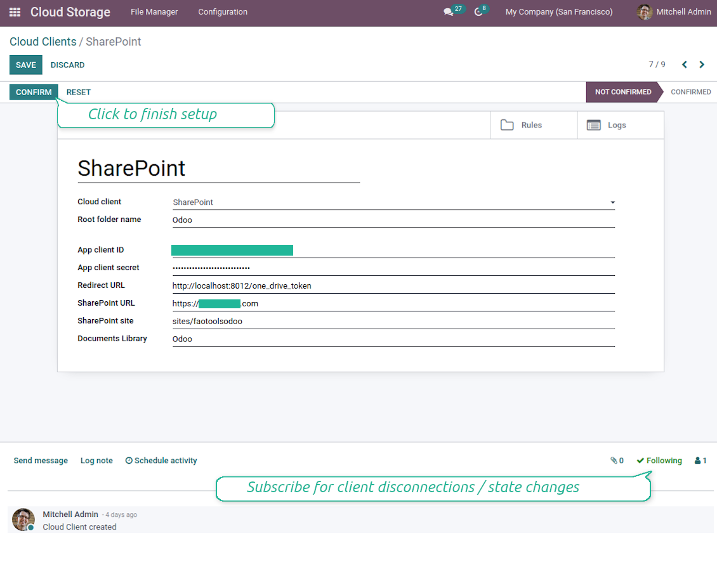The height and width of the screenshot is (588, 717).
Task: Click the DISCARD button
Action: tap(68, 65)
